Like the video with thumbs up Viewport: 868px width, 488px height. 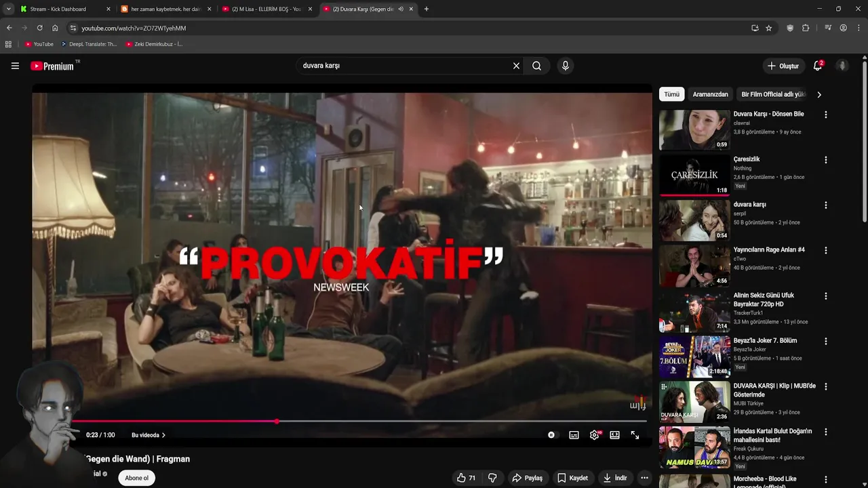pyautogui.click(x=466, y=478)
